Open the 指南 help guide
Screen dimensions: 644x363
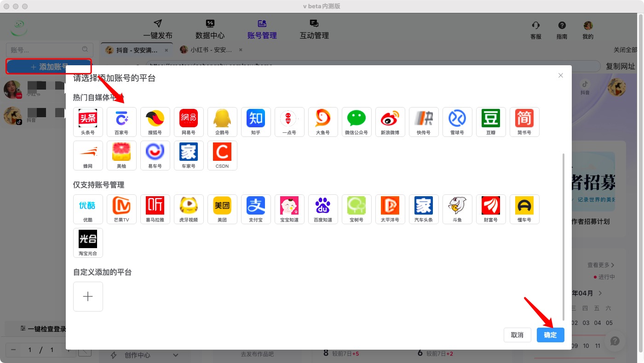(562, 30)
